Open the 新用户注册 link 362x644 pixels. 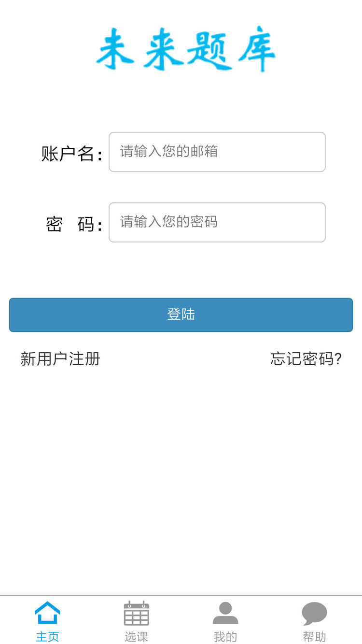point(60,359)
